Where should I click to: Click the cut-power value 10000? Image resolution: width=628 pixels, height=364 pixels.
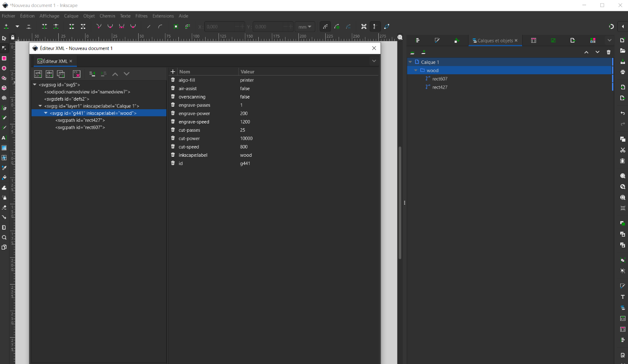tap(246, 139)
